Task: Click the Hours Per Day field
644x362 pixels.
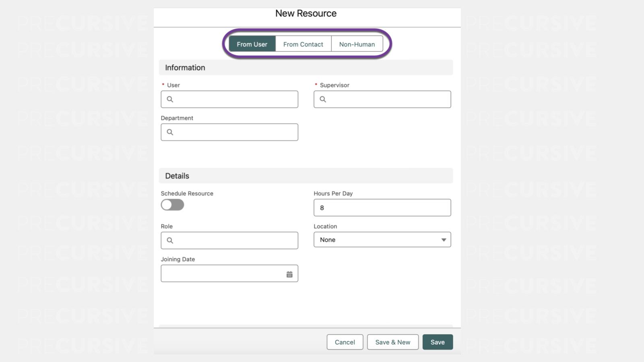Action: pyautogui.click(x=382, y=208)
